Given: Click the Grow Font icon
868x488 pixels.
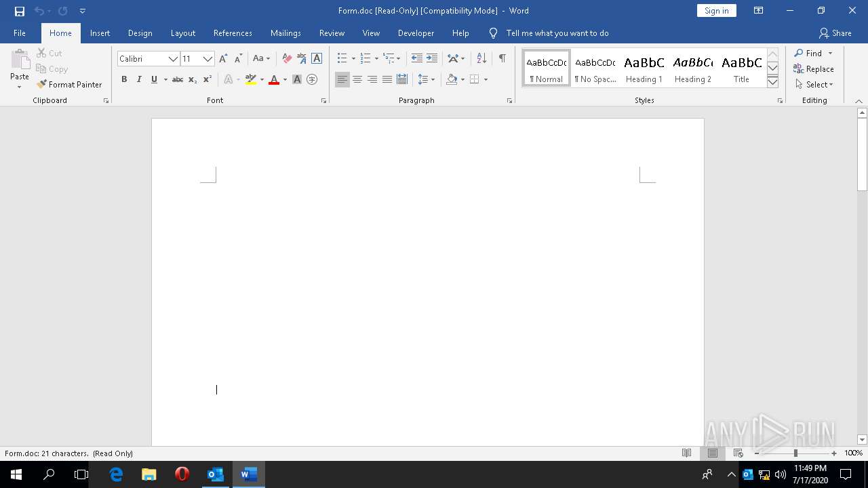Looking at the screenshot, I should point(223,59).
